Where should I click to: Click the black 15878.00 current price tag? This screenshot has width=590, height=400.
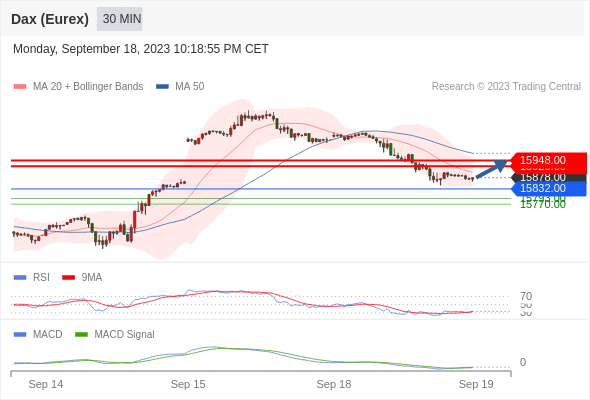pyautogui.click(x=549, y=178)
